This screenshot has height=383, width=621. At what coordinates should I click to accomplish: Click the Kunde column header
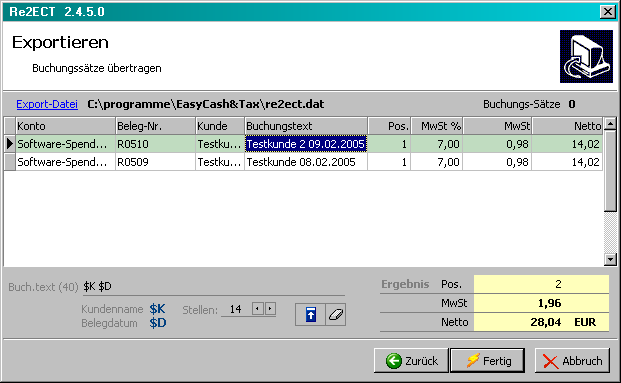220,126
